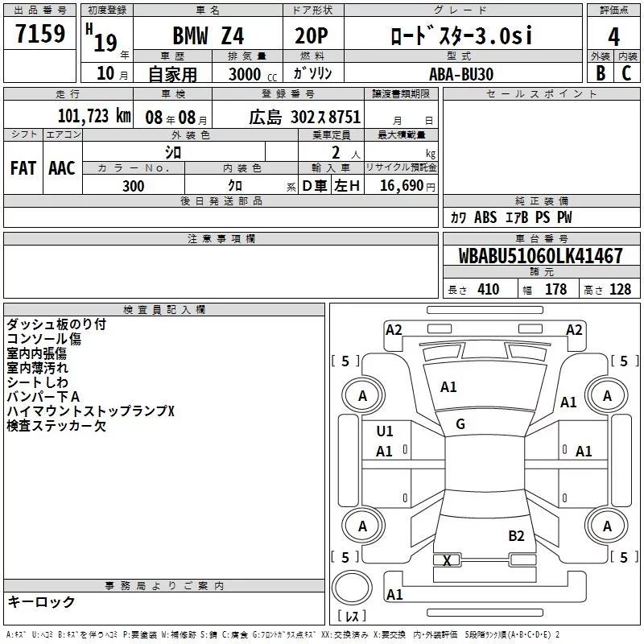The image size is (644, 644).
Task: Select the mileage value 101,723 km
Action: pos(93,116)
